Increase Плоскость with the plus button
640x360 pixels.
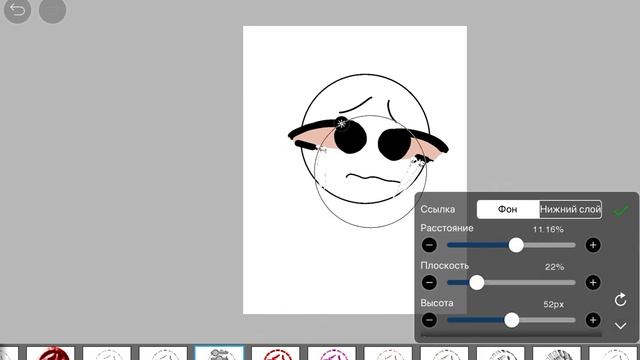pyautogui.click(x=593, y=282)
